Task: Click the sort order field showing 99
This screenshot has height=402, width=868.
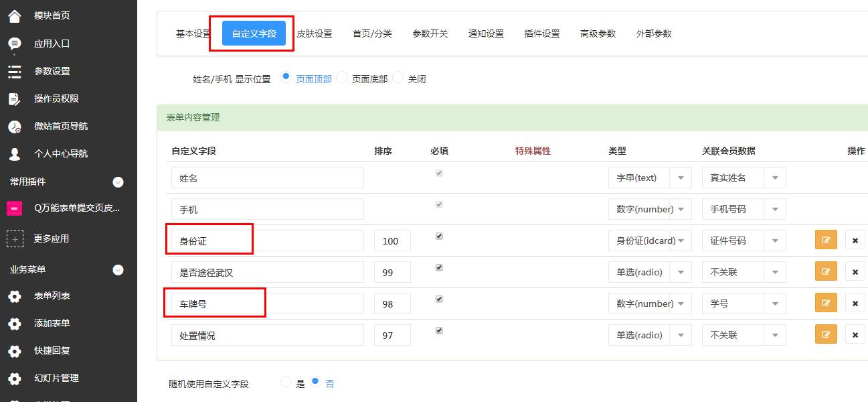Action: point(392,273)
